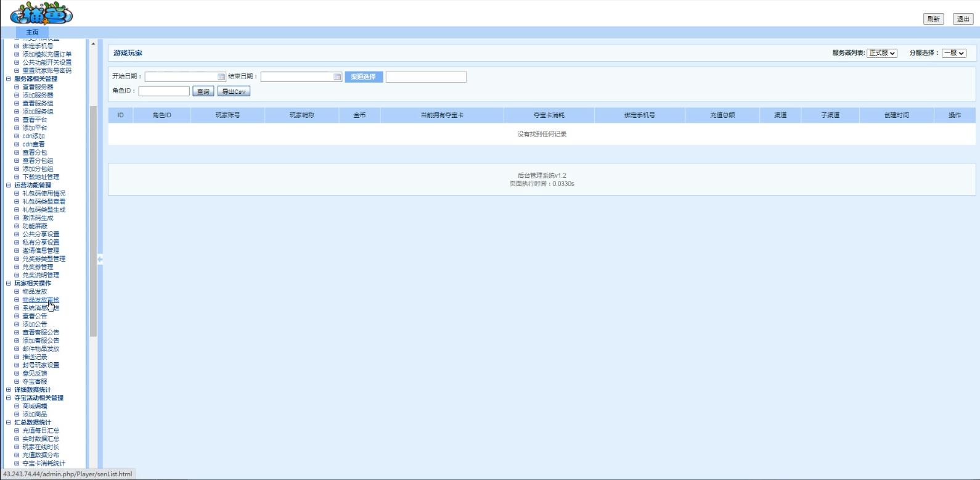Open the 服务器列表 dropdown
Image resolution: width=980 pixels, height=480 pixels.
[x=881, y=53]
